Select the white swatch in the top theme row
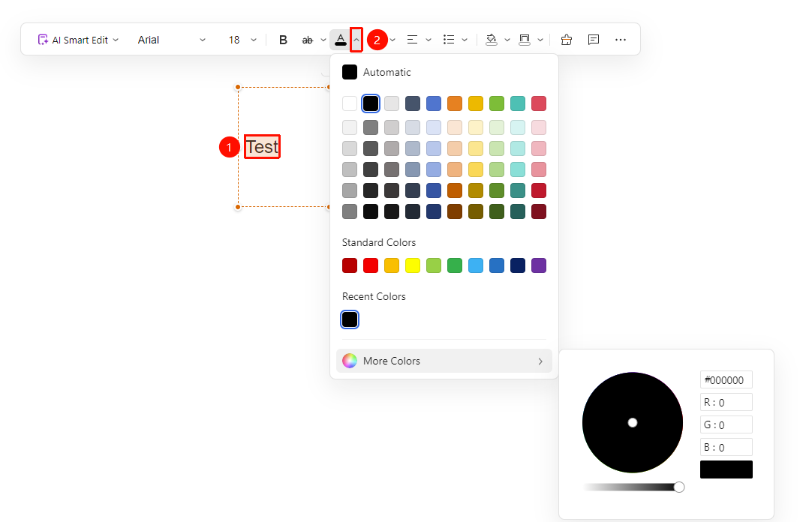The height and width of the screenshot is (522, 812). [x=350, y=103]
